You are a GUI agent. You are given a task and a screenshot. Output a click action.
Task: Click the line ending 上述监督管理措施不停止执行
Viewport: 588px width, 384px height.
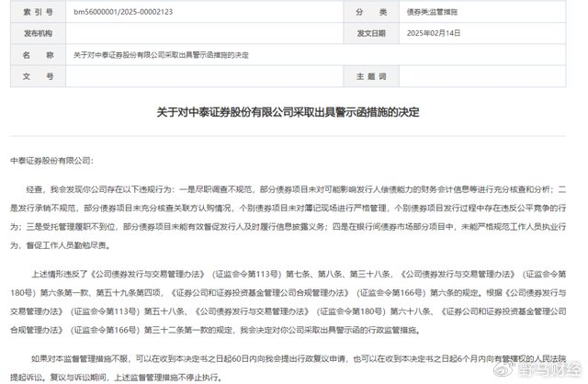click(116, 378)
